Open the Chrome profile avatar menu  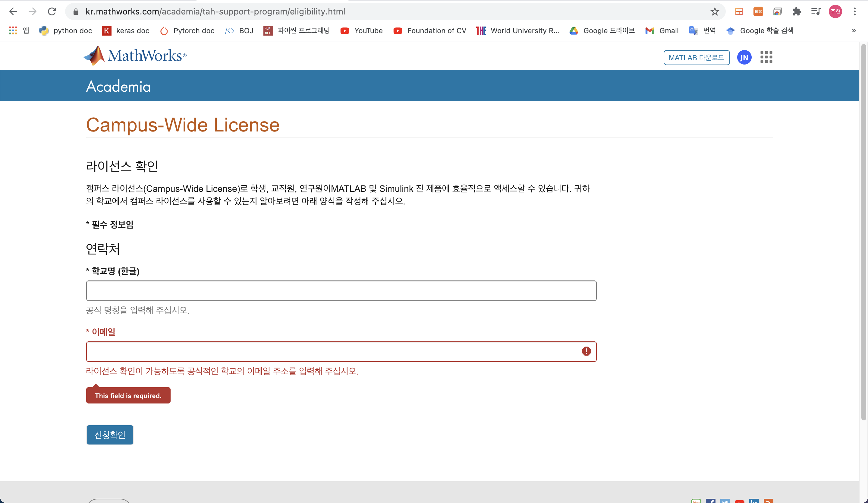click(x=835, y=12)
